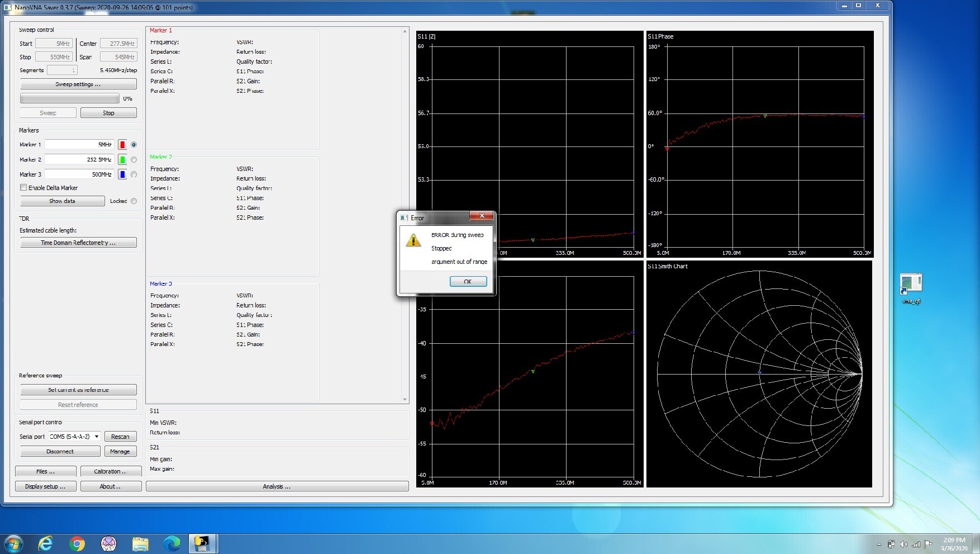Open the volume speaker tray icon

(x=903, y=544)
